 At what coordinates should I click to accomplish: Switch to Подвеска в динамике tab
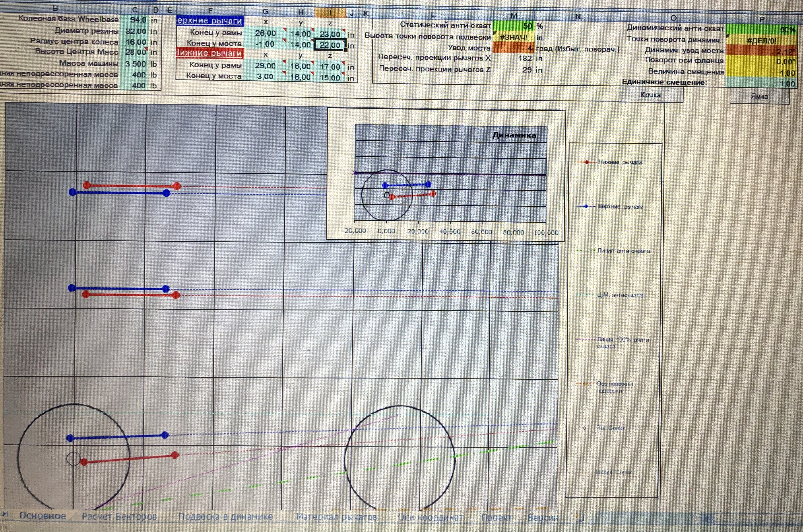tap(226, 516)
